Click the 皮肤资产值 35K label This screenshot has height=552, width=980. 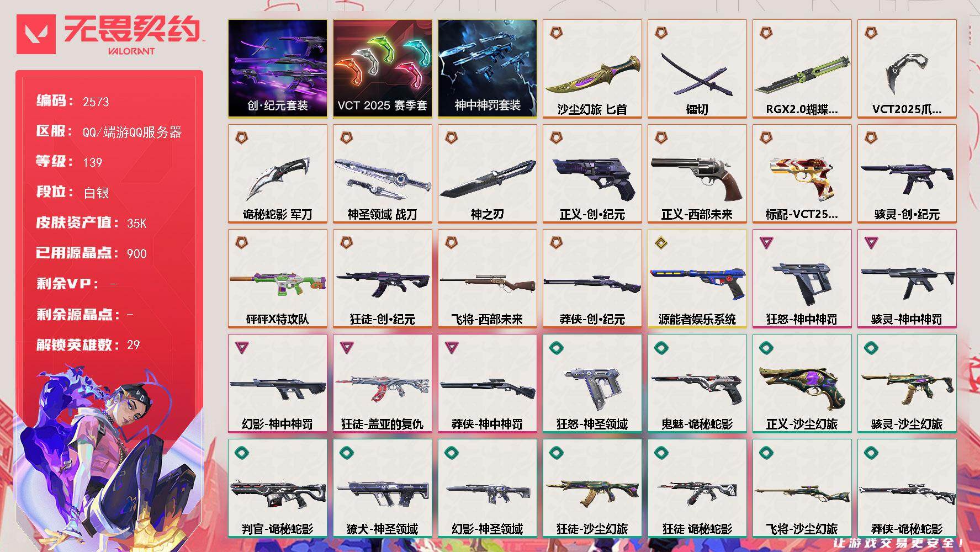click(92, 222)
